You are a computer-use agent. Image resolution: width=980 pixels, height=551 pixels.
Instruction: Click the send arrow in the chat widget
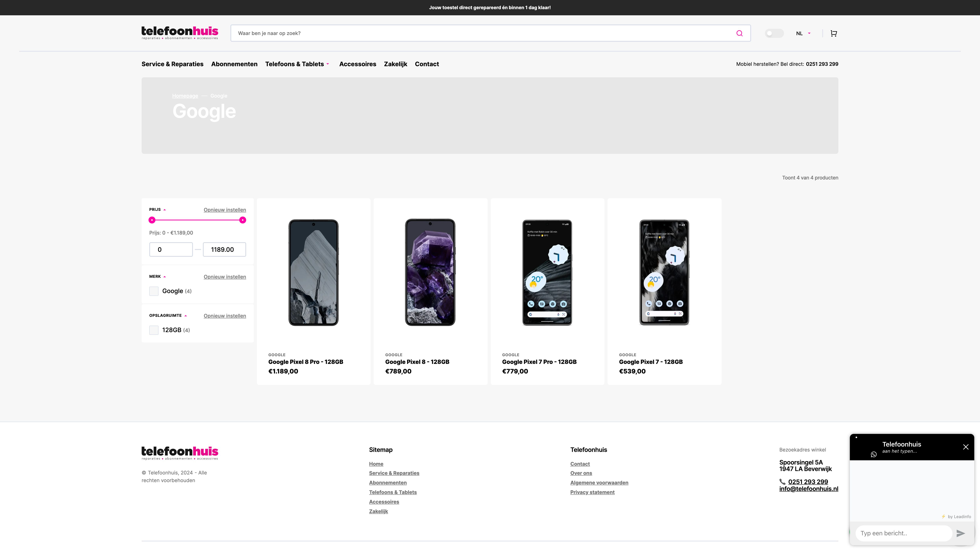(960, 533)
